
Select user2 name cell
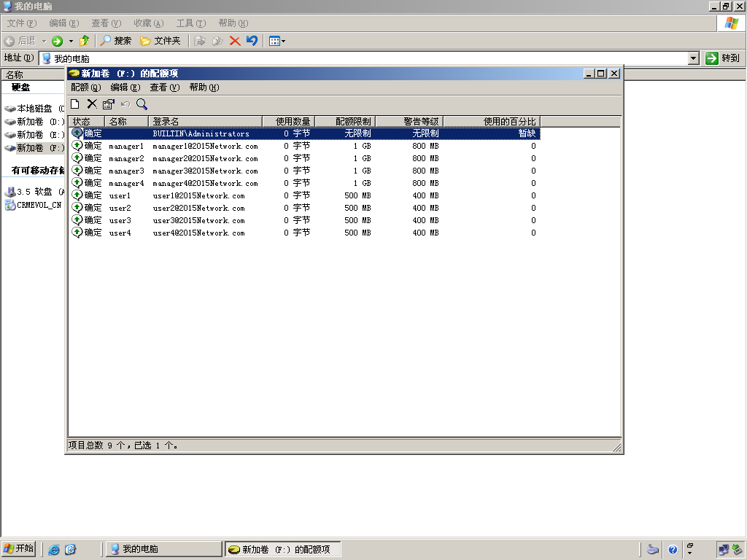click(x=120, y=208)
